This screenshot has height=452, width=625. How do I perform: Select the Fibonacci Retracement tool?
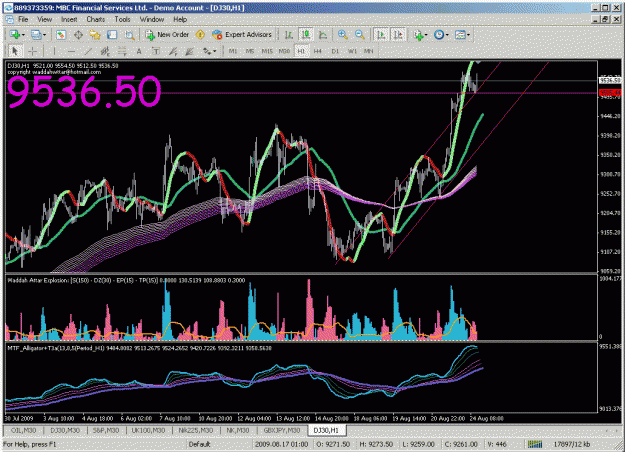point(122,51)
